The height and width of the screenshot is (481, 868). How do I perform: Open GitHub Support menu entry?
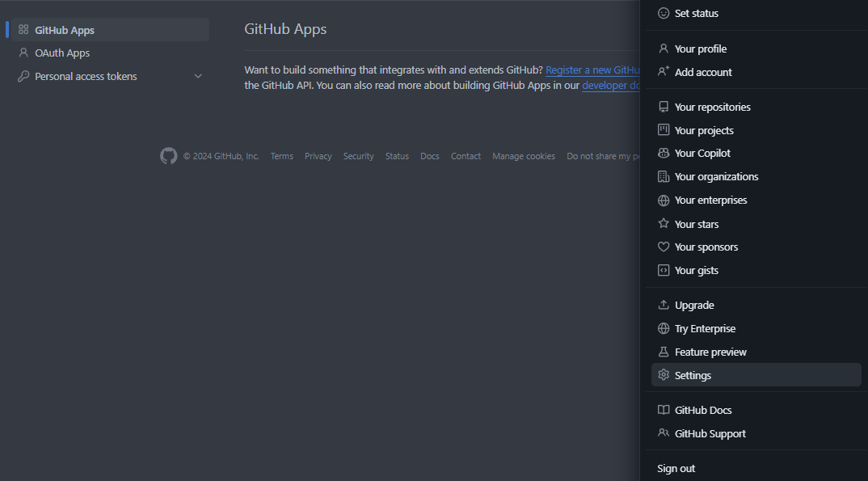(756, 432)
